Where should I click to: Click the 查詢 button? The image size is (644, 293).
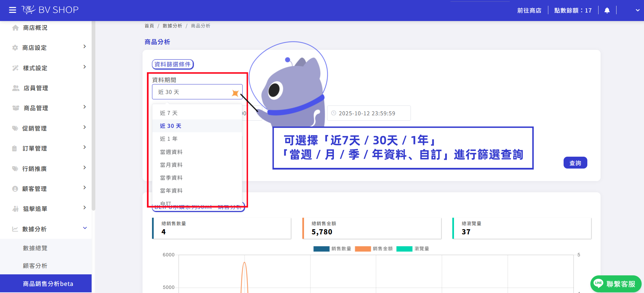(575, 163)
